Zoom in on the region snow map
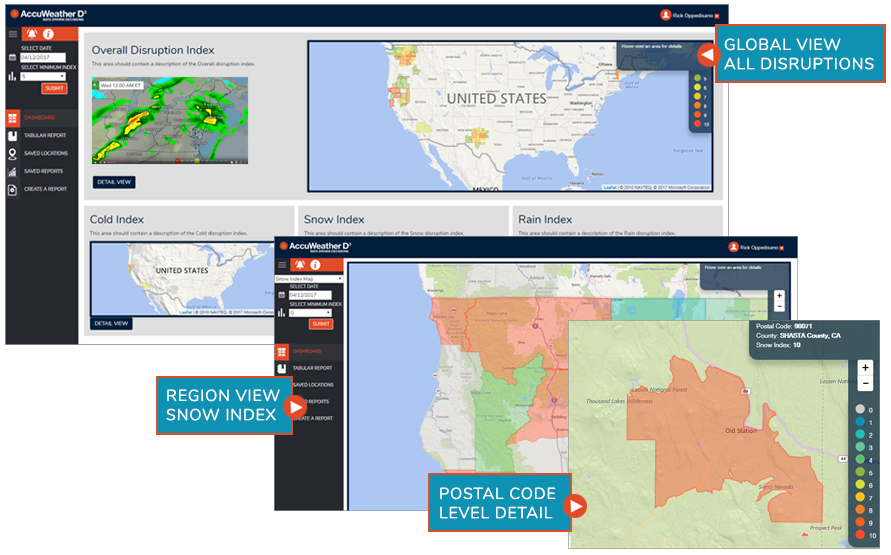Screen dimensions: 891x555 [779, 295]
